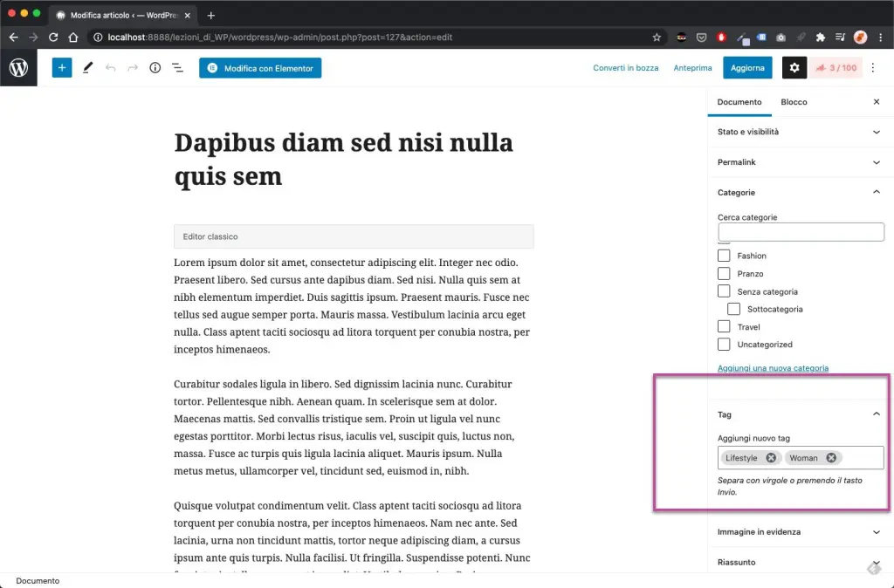Open block navigation list icon

click(177, 68)
